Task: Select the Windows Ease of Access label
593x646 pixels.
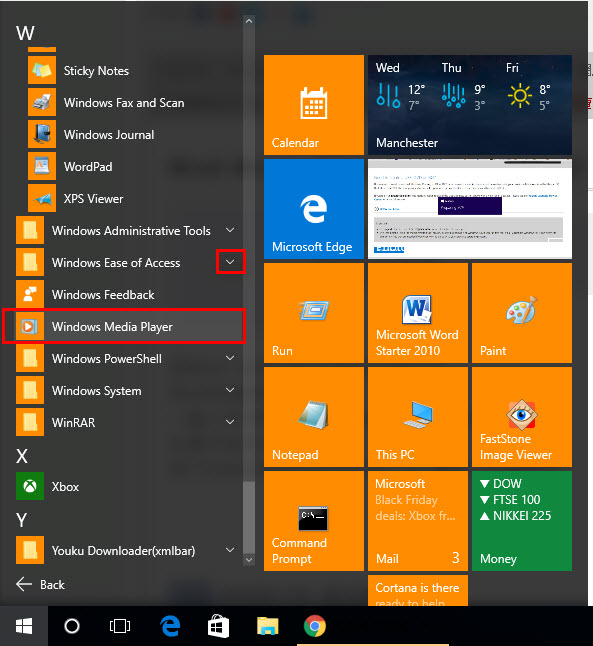Action: point(116,262)
